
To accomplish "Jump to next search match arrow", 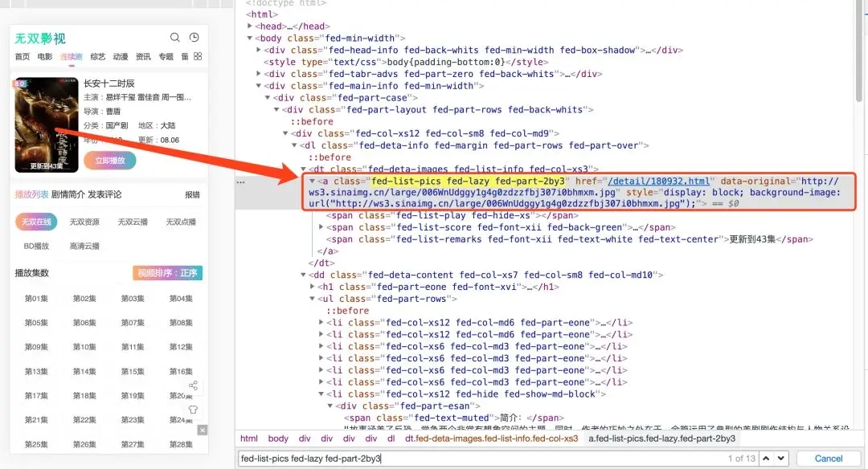I will pos(782,458).
